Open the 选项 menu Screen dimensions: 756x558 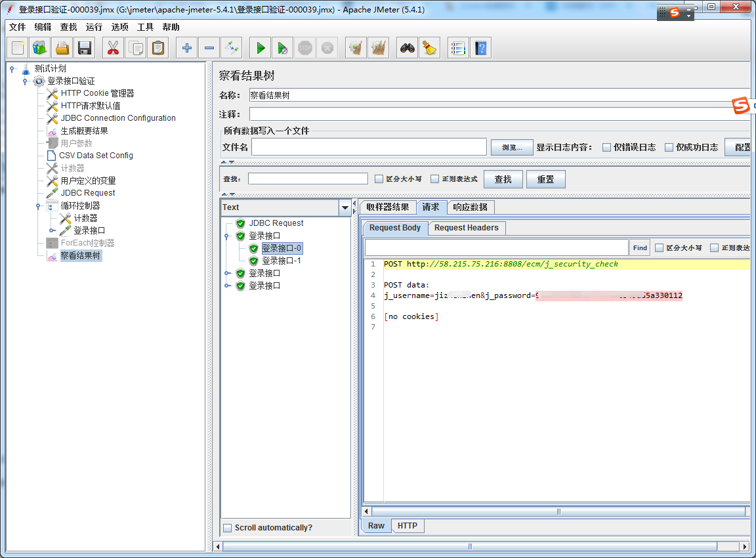(x=119, y=27)
